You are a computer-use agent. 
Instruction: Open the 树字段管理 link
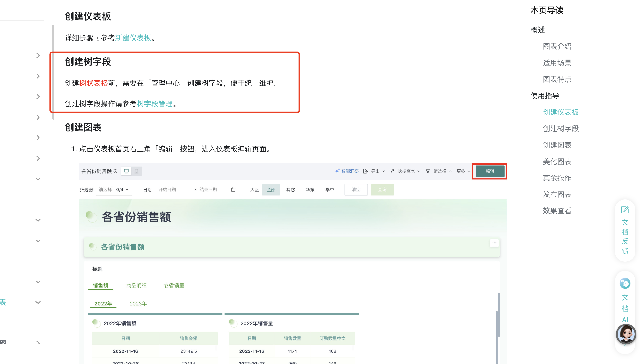click(x=154, y=104)
